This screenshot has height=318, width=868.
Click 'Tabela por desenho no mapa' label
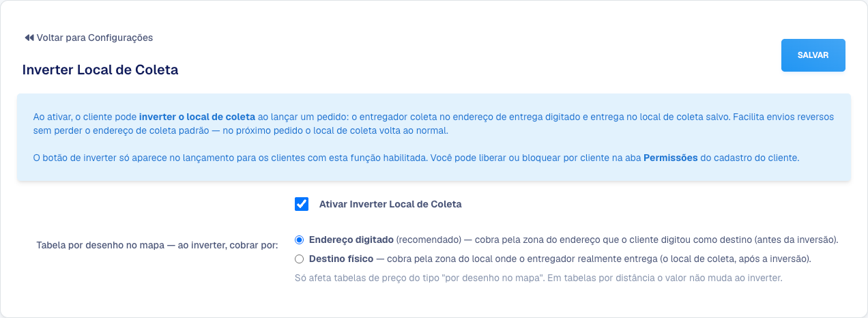click(157, 245)
